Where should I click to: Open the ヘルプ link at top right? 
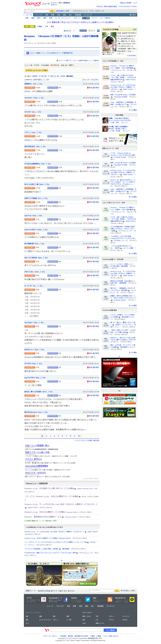point(135,3)
